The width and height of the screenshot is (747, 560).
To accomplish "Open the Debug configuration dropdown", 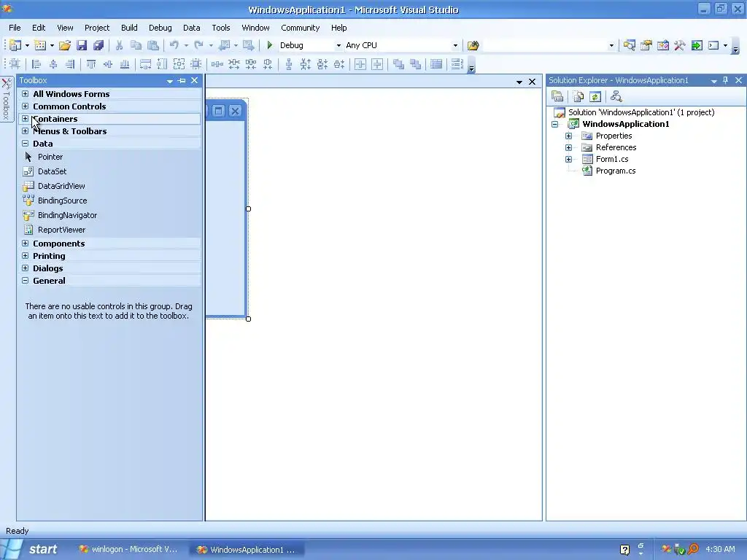I will point(338,46).
